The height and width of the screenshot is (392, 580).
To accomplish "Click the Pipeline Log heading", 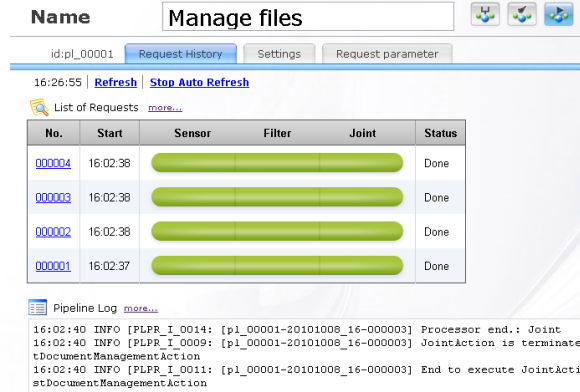I will [85, 308].
